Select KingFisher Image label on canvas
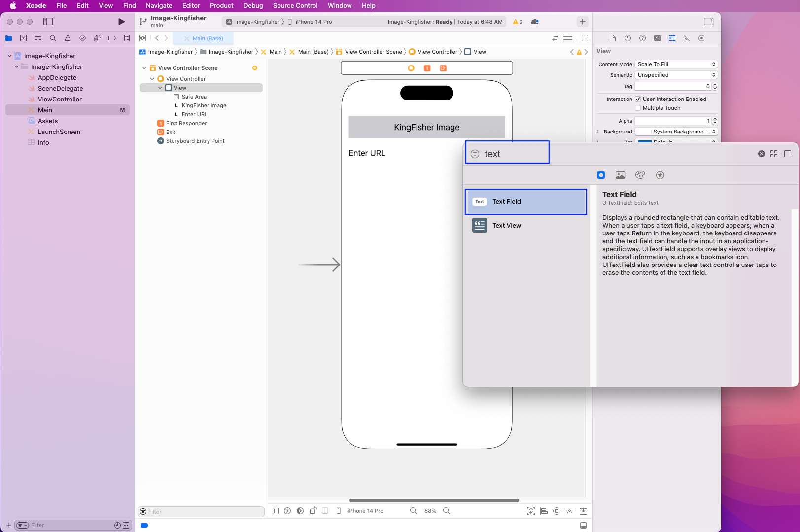This screenshot has width=800, height=532. tap(427, 127)
